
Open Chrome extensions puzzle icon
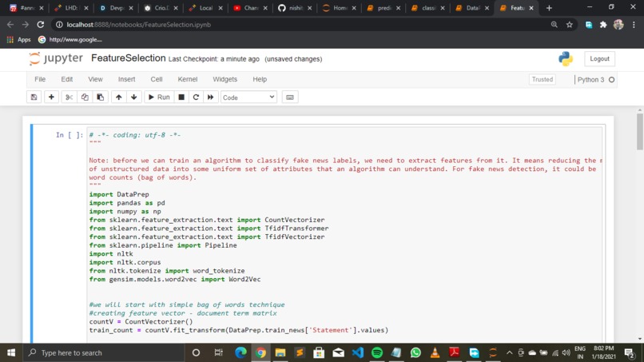(x=603, y=25)
